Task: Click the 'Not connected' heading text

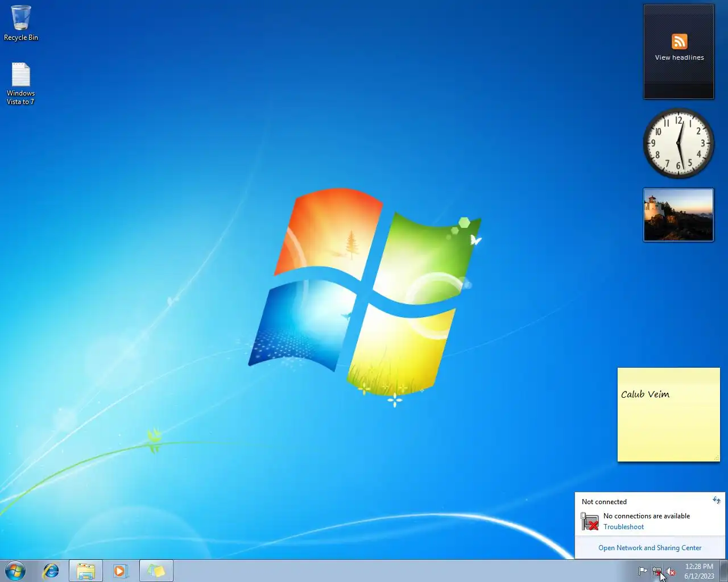Action: click(604, 502)
